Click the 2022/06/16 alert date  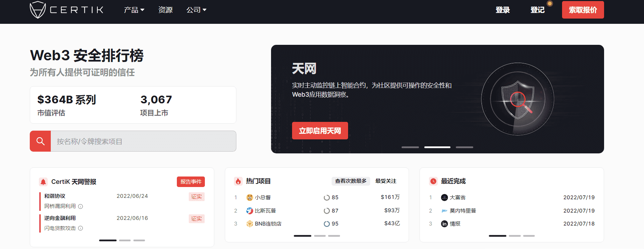(132, 218)
